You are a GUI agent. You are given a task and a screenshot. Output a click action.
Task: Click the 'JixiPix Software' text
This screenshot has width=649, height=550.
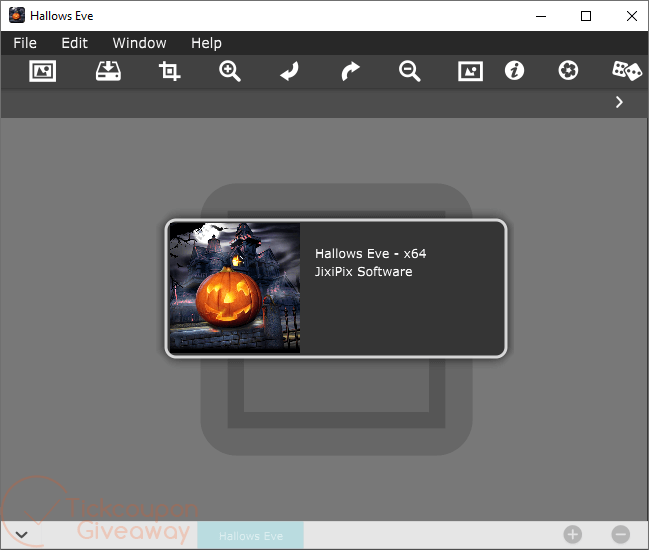(363, 271)
